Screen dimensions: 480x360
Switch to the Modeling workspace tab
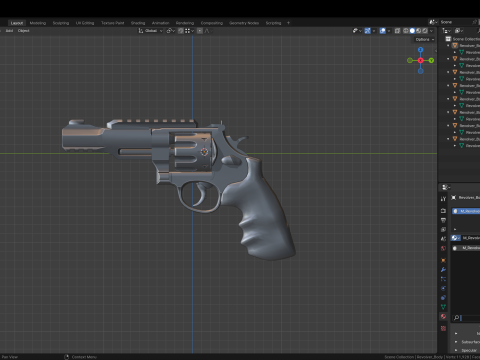point(38,23)
